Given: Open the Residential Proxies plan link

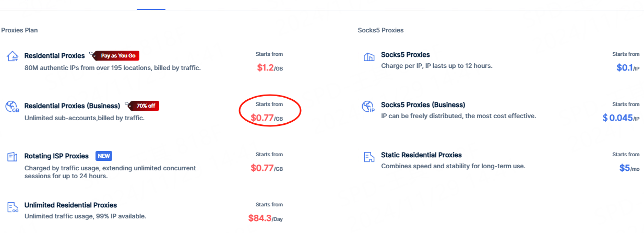Looking at the screenshot, I should [x=54, y=55].
